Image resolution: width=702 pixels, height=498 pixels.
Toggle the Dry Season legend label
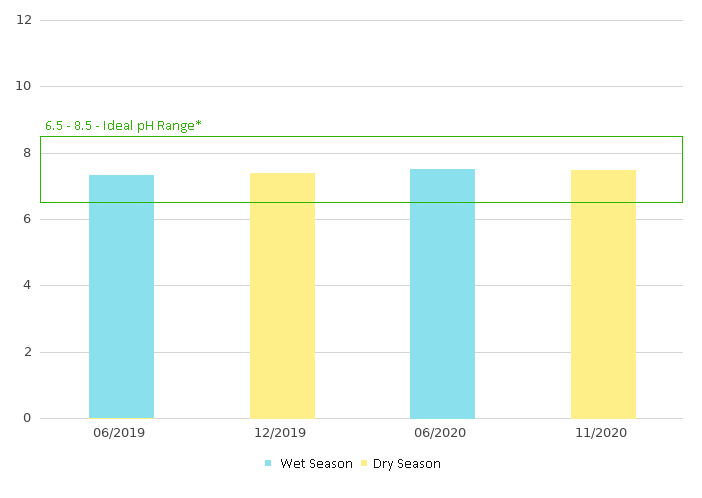(x=407, y=463)
